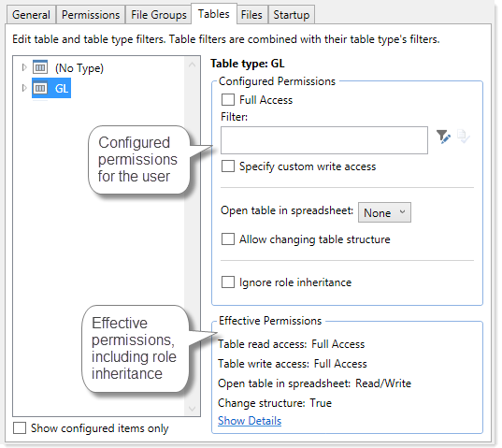
Task: Open the File Groups tab
Action: tap(159, 15)
